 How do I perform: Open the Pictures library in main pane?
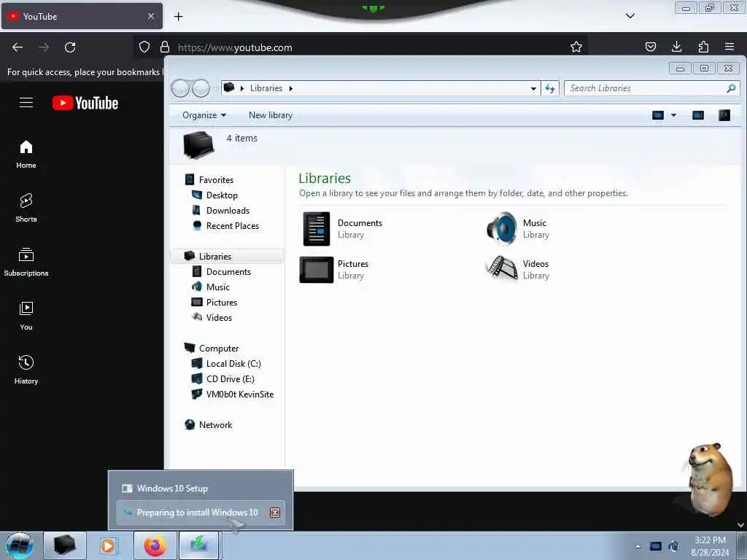[334, 270]
